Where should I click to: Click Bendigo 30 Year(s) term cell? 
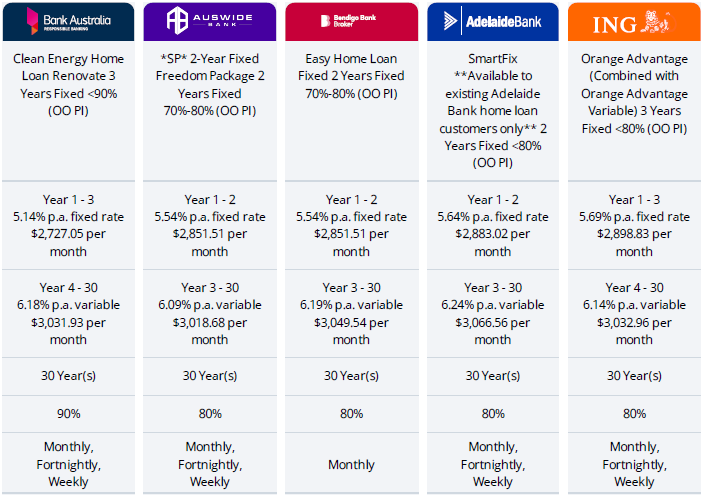tap(351, 376)
